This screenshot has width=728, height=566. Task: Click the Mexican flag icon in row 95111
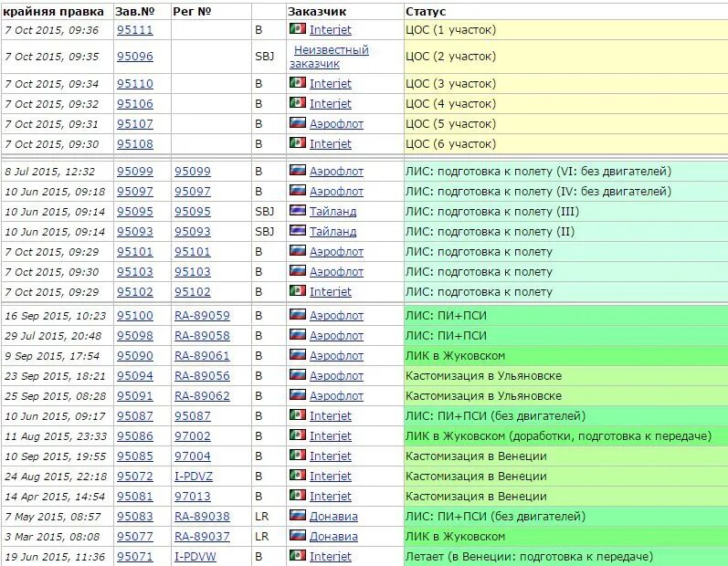coord(298,29)
